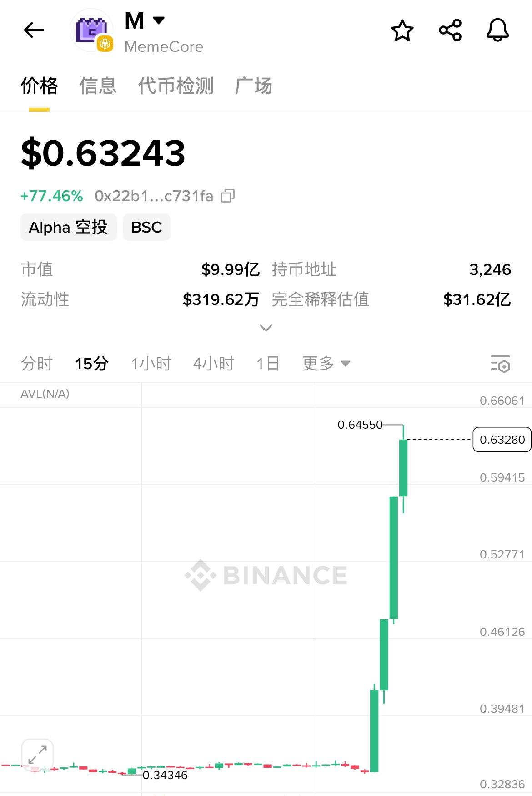Select the 分时 chart interval

pyautogui.click(x=37, y=364)
